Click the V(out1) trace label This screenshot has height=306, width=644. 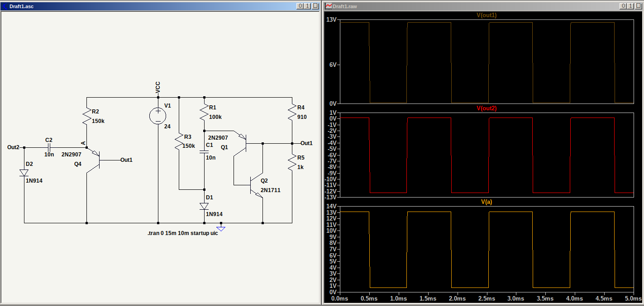pos(487,15)
